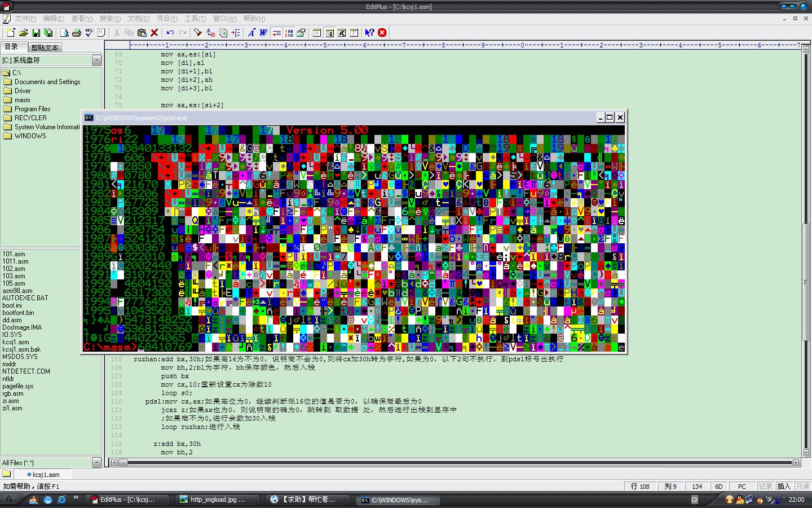This screenshot has width=812, height=508.
Task: Toggle Word Wrap with the W icon
Action: (x=263, y=33)
